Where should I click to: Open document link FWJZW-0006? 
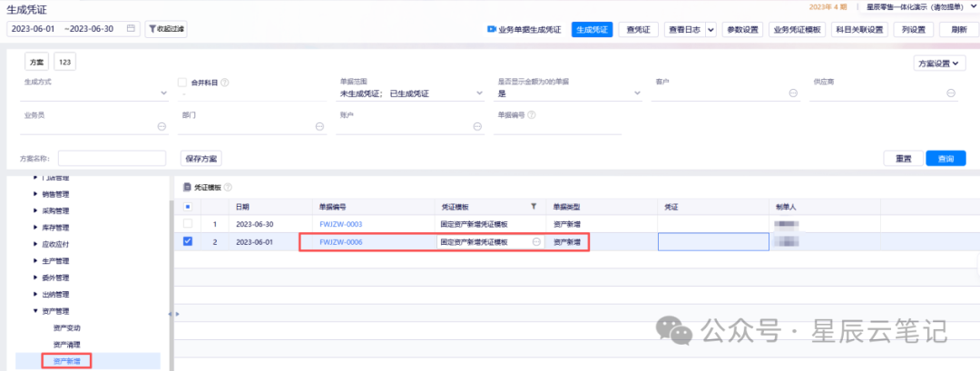340,241
